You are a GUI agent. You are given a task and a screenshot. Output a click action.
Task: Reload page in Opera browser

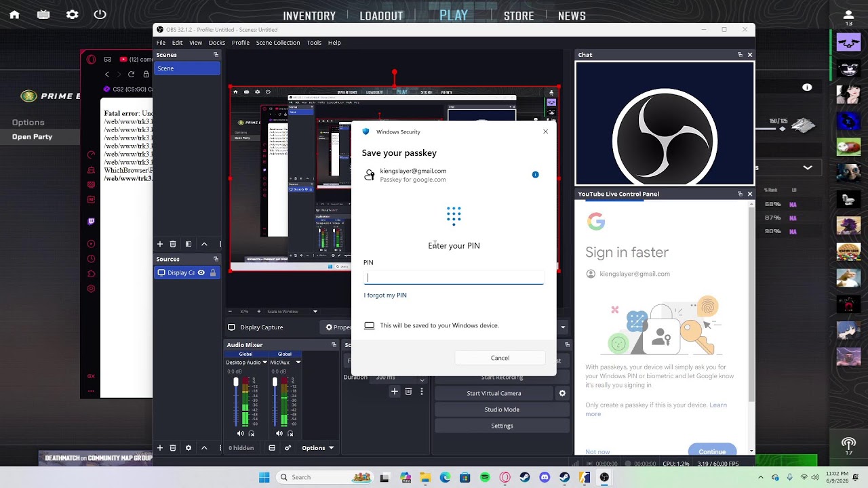(131, 75)
